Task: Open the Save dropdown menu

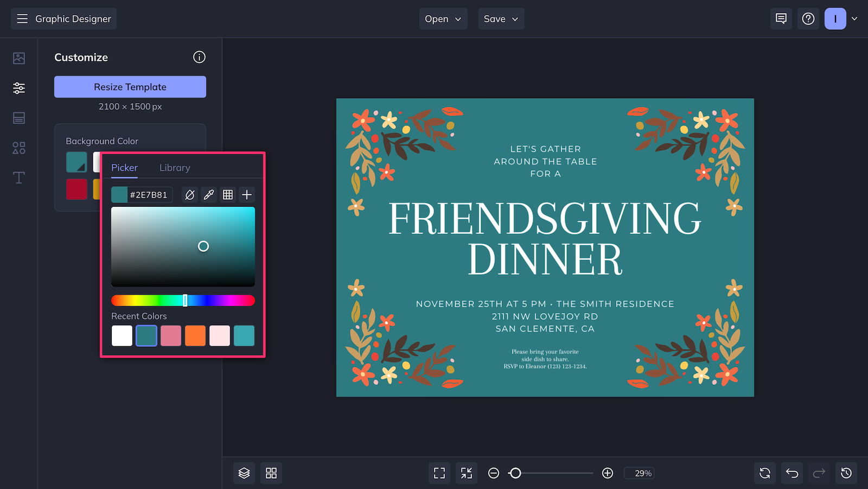Action: pyautogui.click(x=500, y=18)
